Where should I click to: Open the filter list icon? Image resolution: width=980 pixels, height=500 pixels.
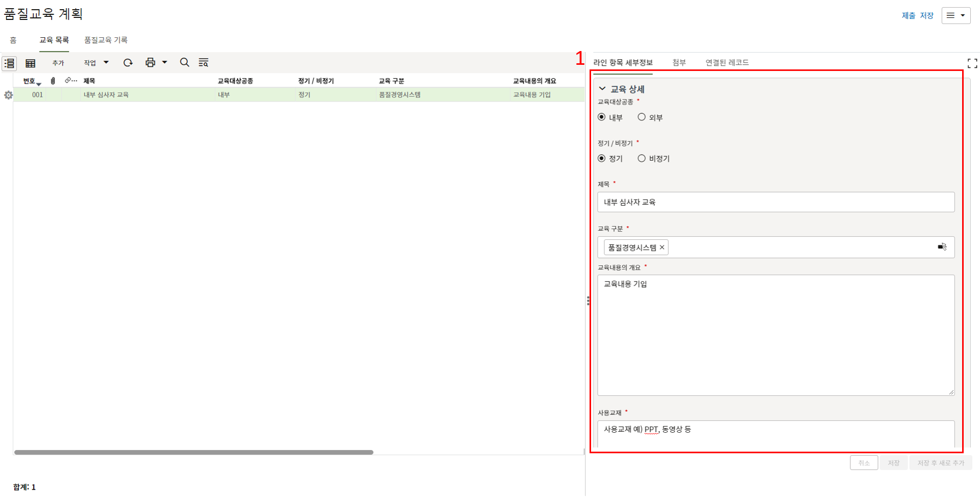[204, 62]
